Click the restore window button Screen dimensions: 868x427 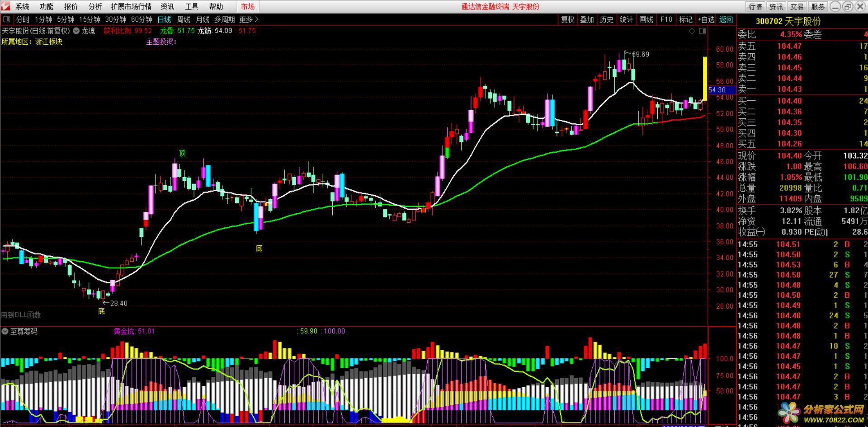(x=848, y=6)
